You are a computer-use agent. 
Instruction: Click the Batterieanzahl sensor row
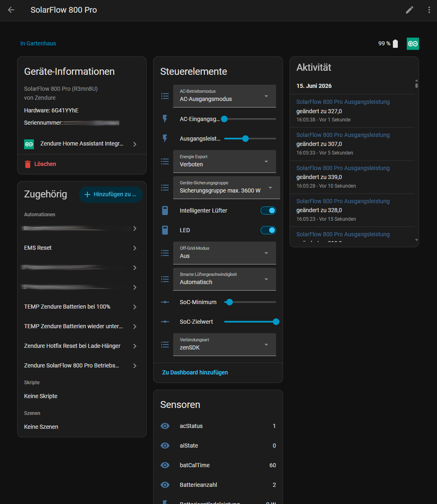pos(218,485)
